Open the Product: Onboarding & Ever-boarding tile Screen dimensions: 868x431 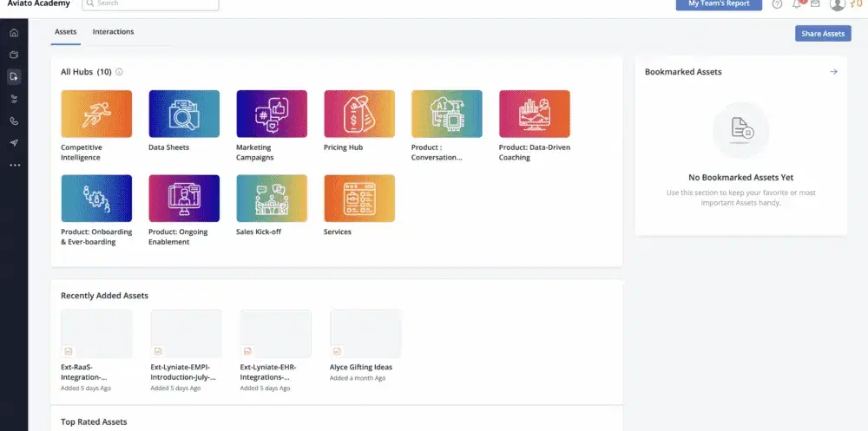coord(96,199)
